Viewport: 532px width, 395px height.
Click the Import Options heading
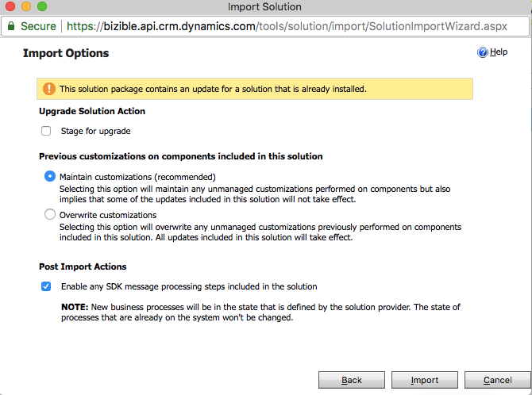tap(66, 54)
